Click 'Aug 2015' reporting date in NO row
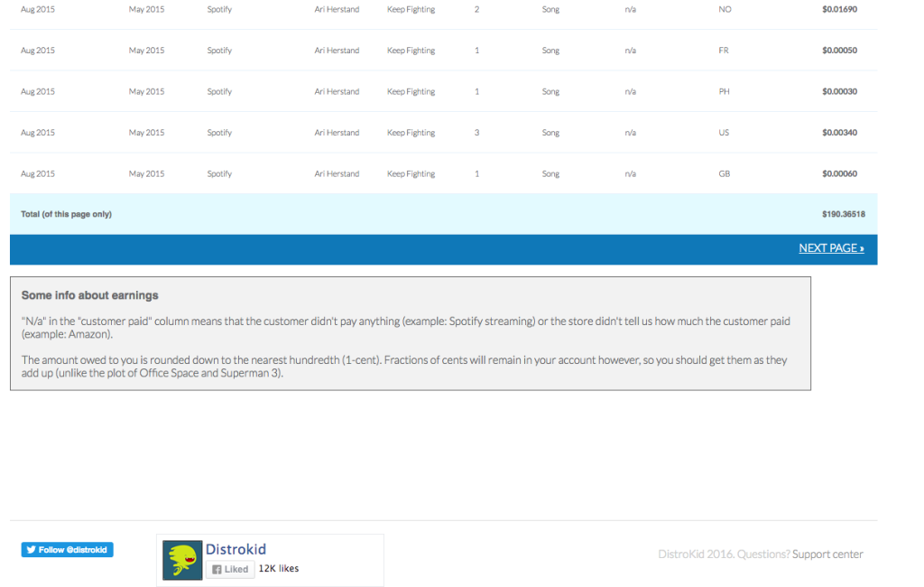This screenshot has width=924, height=587. point(38,9)
